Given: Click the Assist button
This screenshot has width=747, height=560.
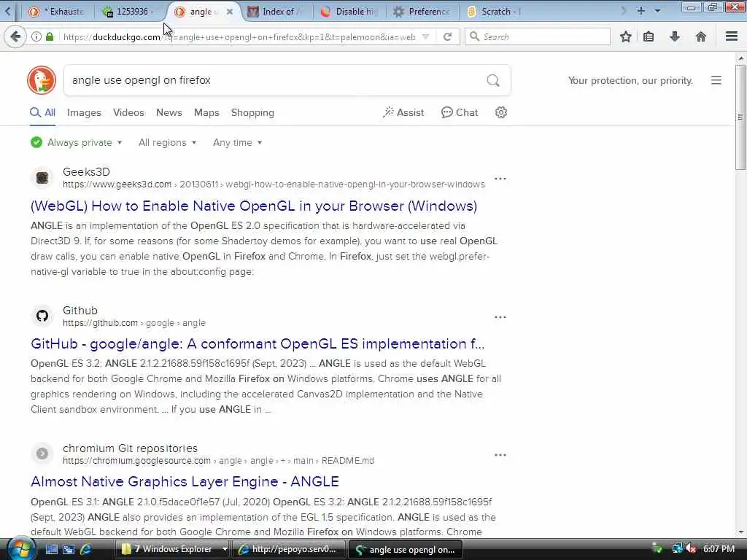Looking at the screenshot, I should 403,112.
